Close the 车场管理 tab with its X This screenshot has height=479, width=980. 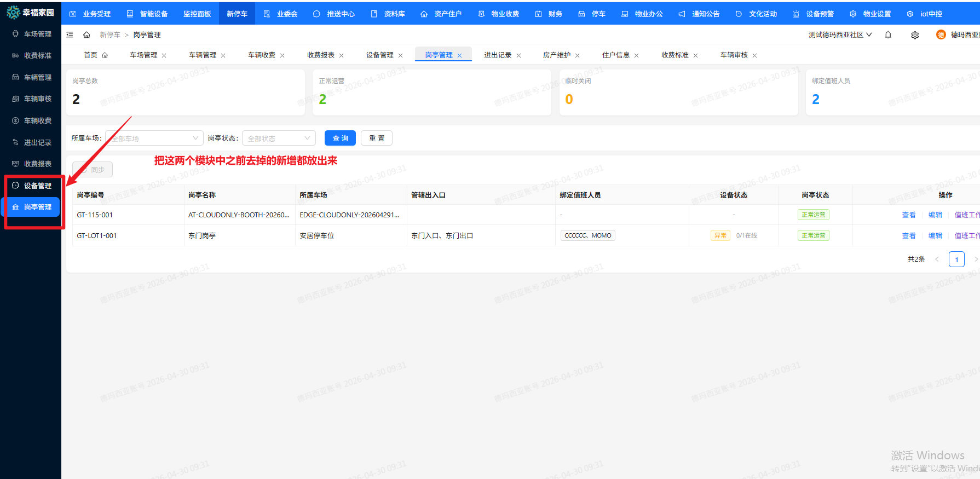164,55
